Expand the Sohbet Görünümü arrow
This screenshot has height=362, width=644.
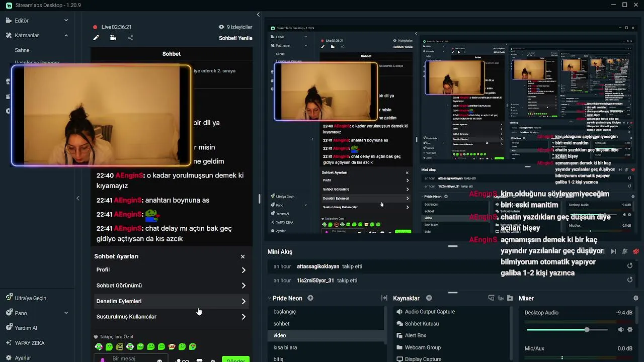(244, 286)
